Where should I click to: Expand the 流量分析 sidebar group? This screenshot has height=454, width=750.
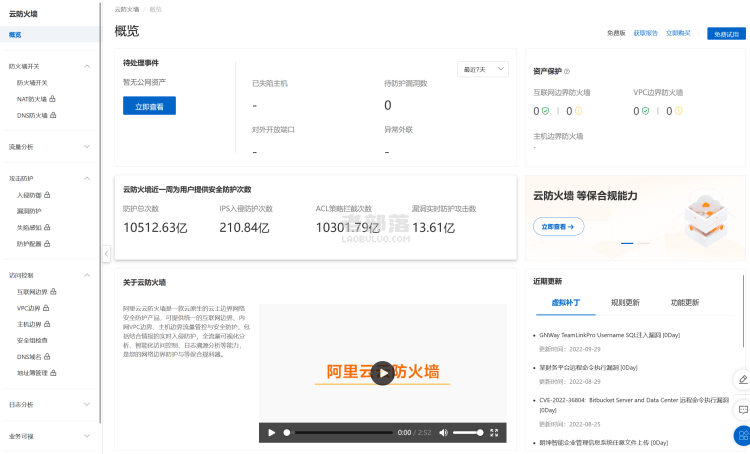point(87,146)
